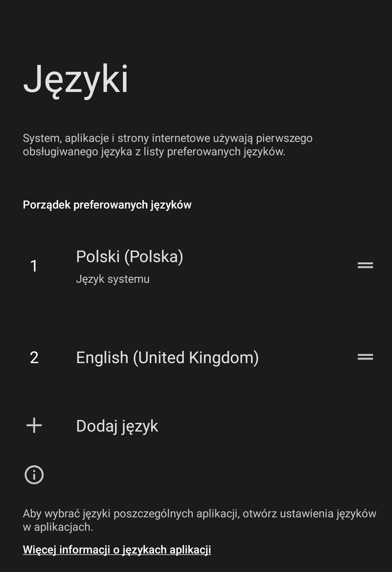Click the 'w aplikacjach.' text line
Viewport: 392px width, 572px height.
[x=58, y=527]
